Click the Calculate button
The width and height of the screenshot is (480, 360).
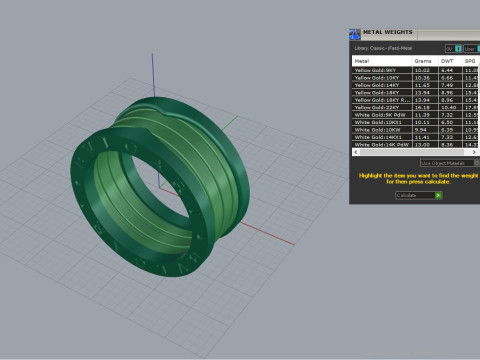pyautogui.click(x=419, y=195)
